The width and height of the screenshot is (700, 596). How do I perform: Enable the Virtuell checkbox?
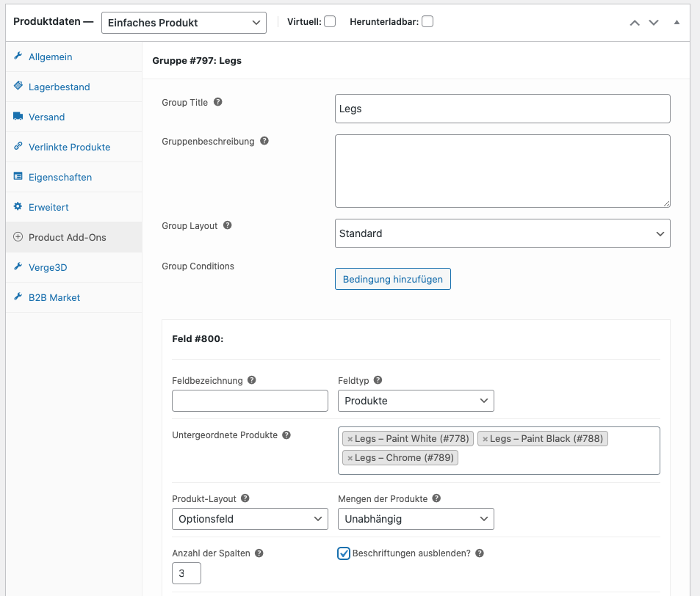pyautogui.click(x=330, y=21)
